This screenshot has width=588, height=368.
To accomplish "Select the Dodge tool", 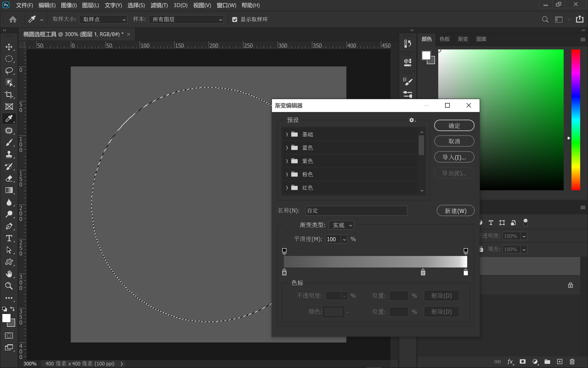I will (9, 214).
